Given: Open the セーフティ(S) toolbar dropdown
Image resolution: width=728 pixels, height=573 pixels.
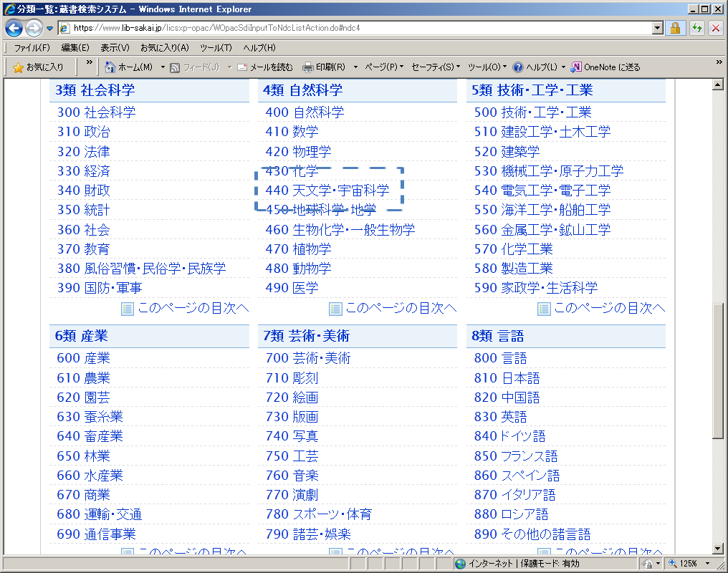Looking at the screenshot, I should pos(436,67).
